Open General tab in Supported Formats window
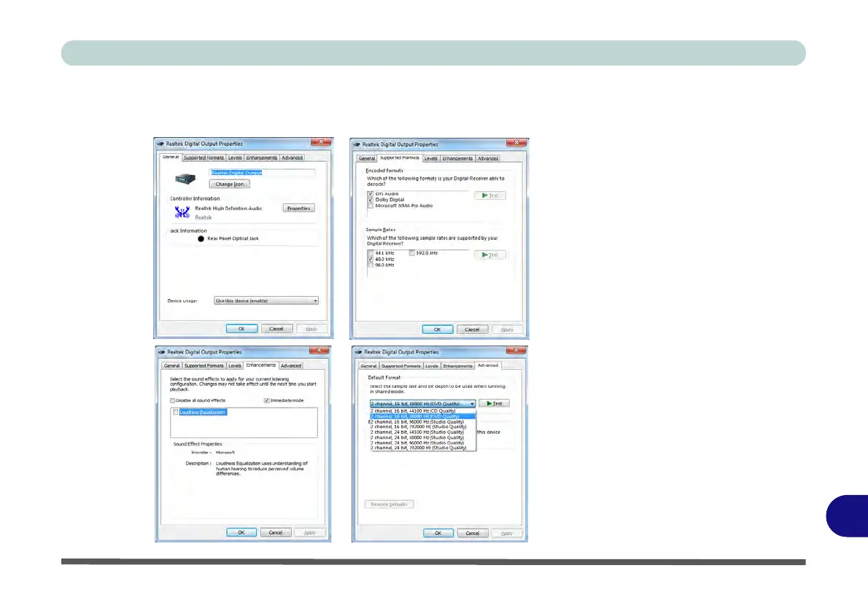Viewport: 868px width, 611px height. [366, 158]
